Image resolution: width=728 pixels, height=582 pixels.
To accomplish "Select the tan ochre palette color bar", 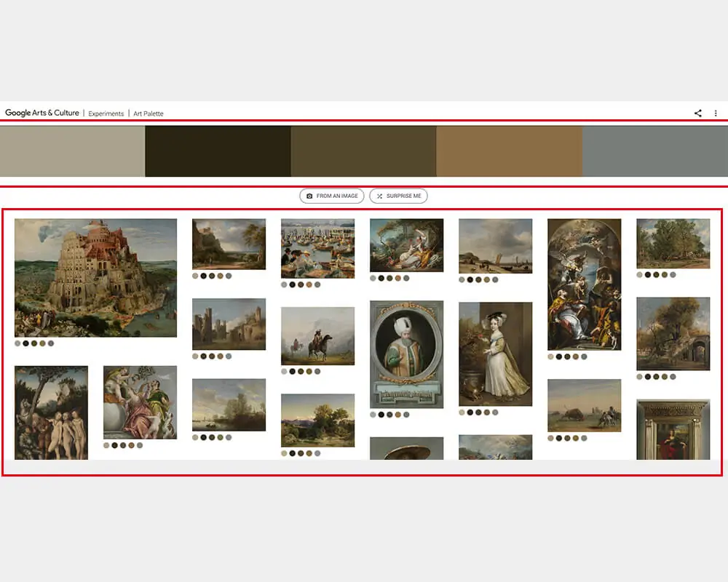I will click(x=510, y=151).
